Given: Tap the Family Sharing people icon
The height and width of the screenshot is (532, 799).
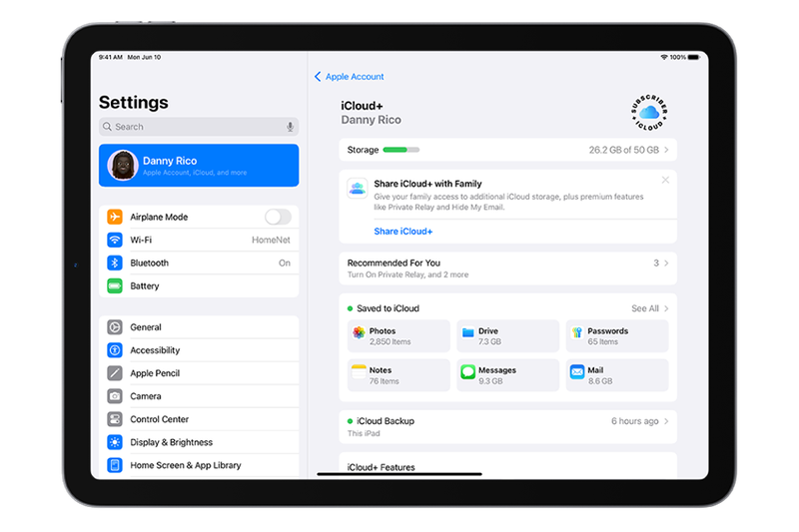Looking at the screenshot, I should tap(358, 189).
